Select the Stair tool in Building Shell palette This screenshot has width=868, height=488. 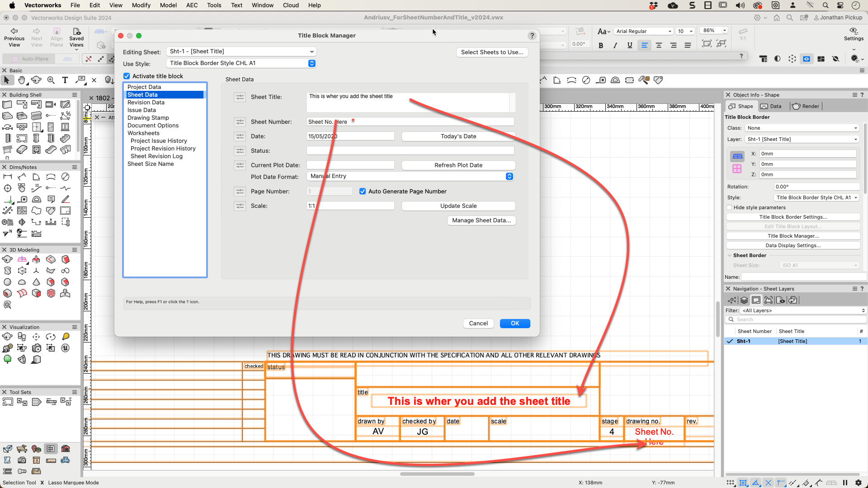point(65,138)
